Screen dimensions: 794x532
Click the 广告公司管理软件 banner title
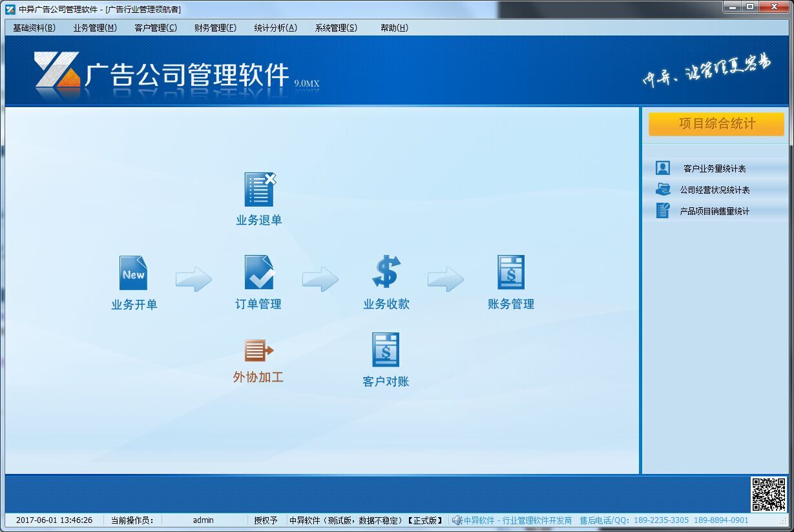pos(187,76)
